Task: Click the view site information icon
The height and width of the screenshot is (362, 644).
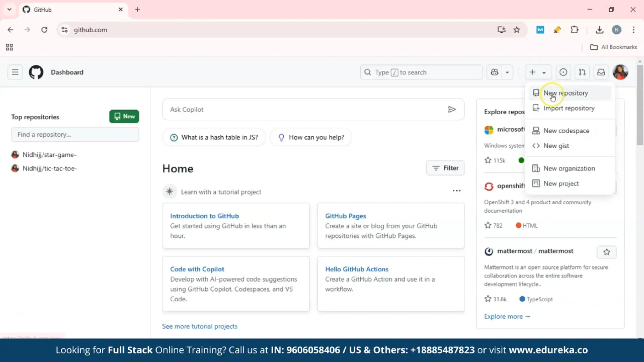Action: tap(64, 30)
